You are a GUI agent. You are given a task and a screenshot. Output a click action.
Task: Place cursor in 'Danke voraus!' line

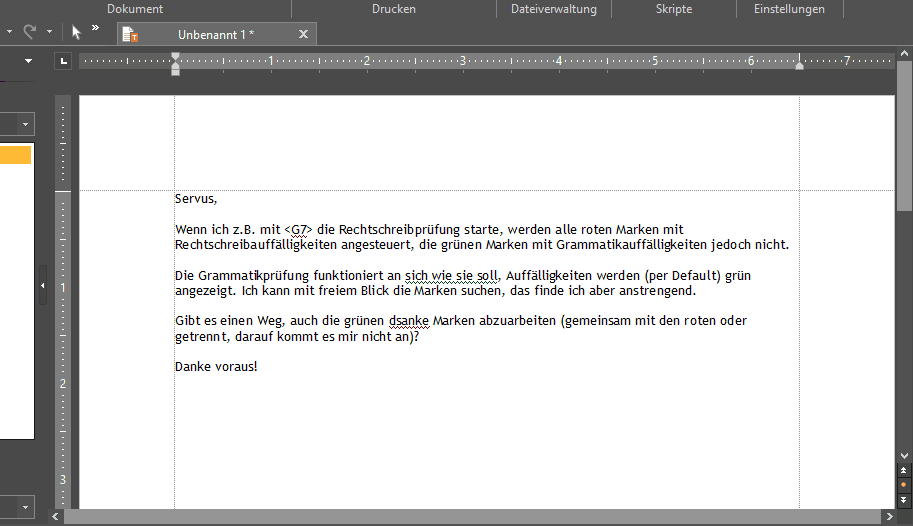[x=216, y=366]
